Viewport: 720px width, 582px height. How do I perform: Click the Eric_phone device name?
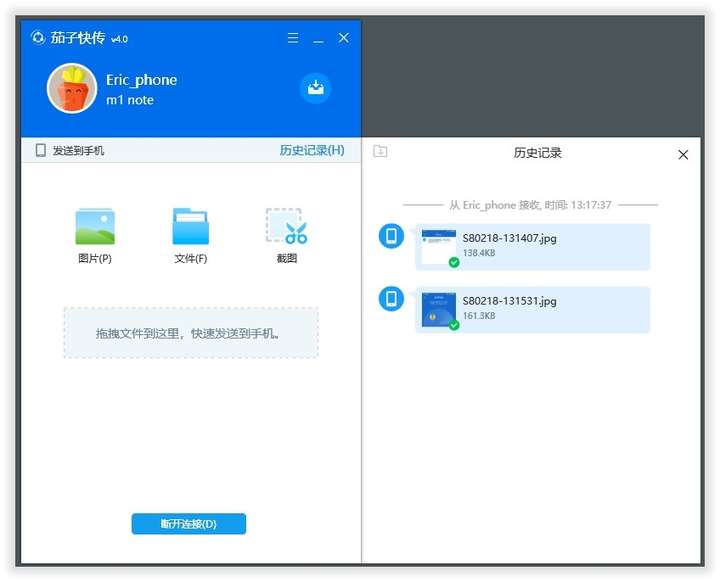coord(141,80)
